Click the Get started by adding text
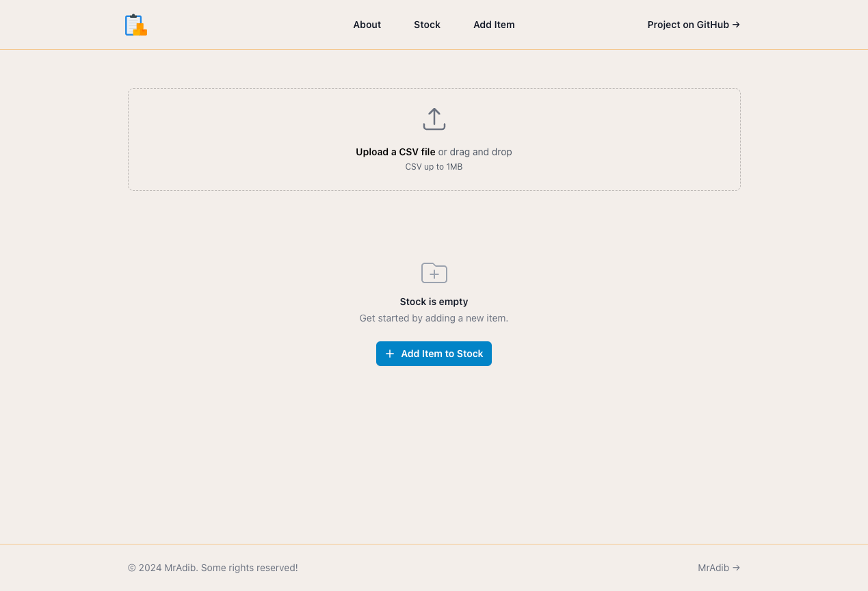The height and width of the screenshot is (591, 868). click(434, 318)
